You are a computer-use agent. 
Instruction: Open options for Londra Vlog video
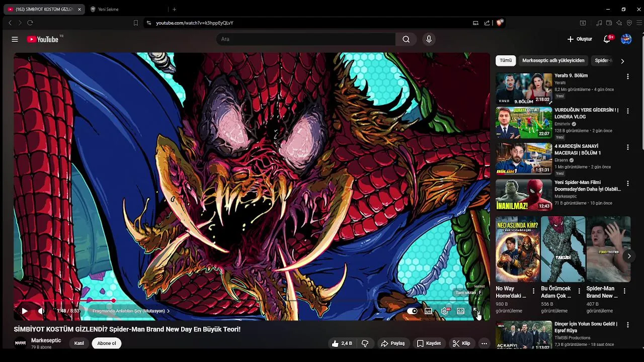(627, 111)
